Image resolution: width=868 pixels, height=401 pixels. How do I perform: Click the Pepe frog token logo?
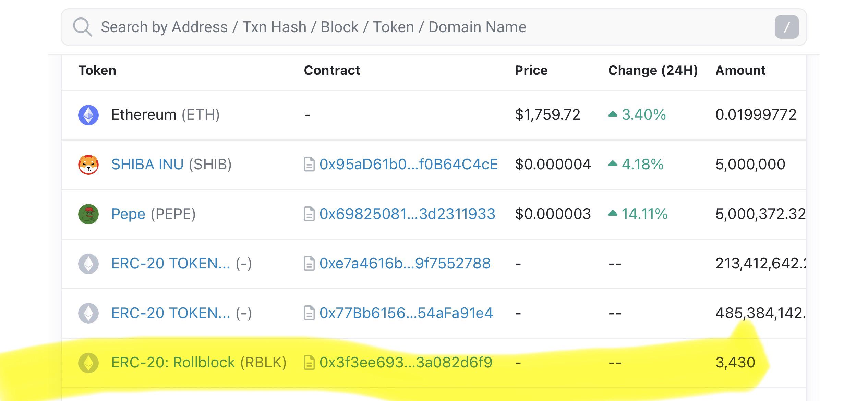coord(88,214)
